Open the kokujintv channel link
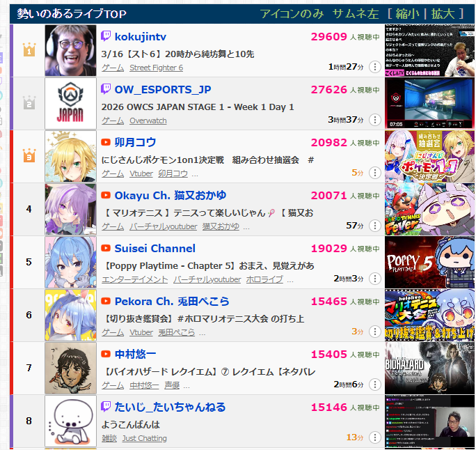Screen dimensions: 476x450 click(x=141, y=37)
